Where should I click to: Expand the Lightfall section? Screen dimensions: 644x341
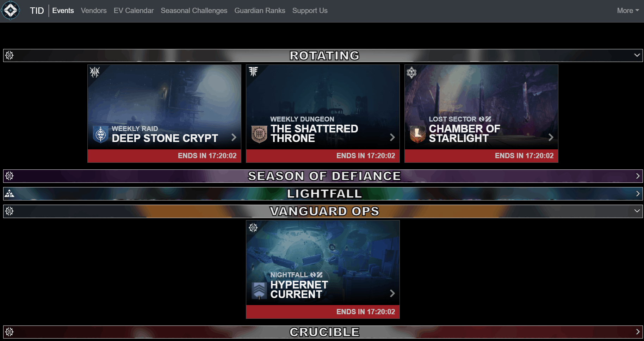638,193
